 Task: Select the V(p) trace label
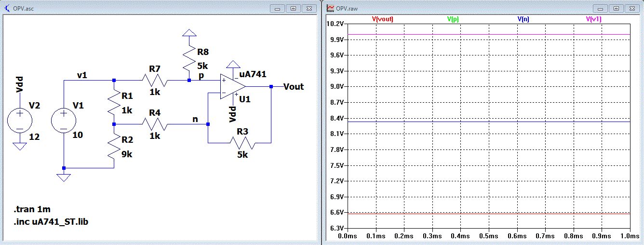coord(453,19)
